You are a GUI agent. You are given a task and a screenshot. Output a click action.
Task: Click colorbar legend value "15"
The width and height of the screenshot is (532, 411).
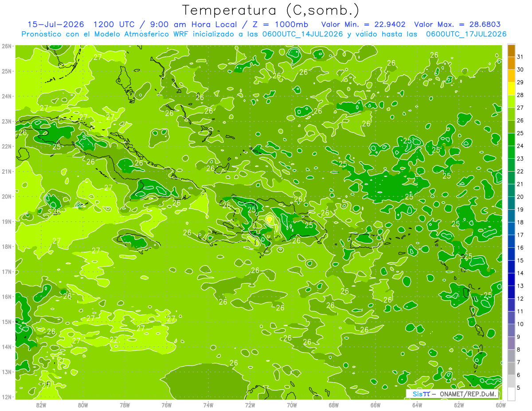[520, 260]
